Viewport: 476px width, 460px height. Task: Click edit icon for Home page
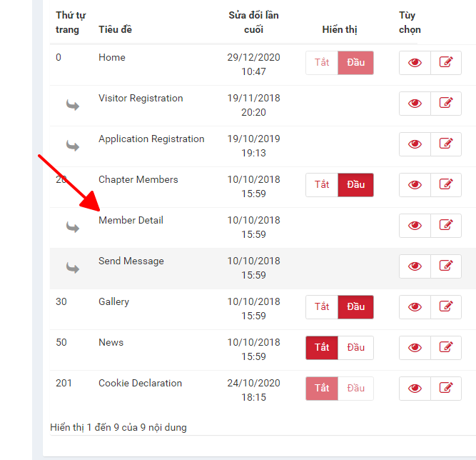pyautogui.click(x=446, y=63)
